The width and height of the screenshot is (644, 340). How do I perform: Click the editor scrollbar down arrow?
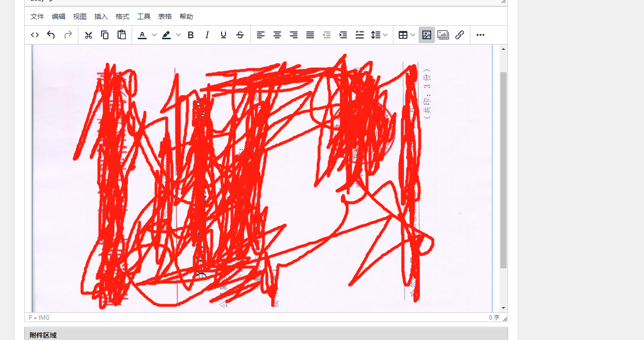coord(503,308)
